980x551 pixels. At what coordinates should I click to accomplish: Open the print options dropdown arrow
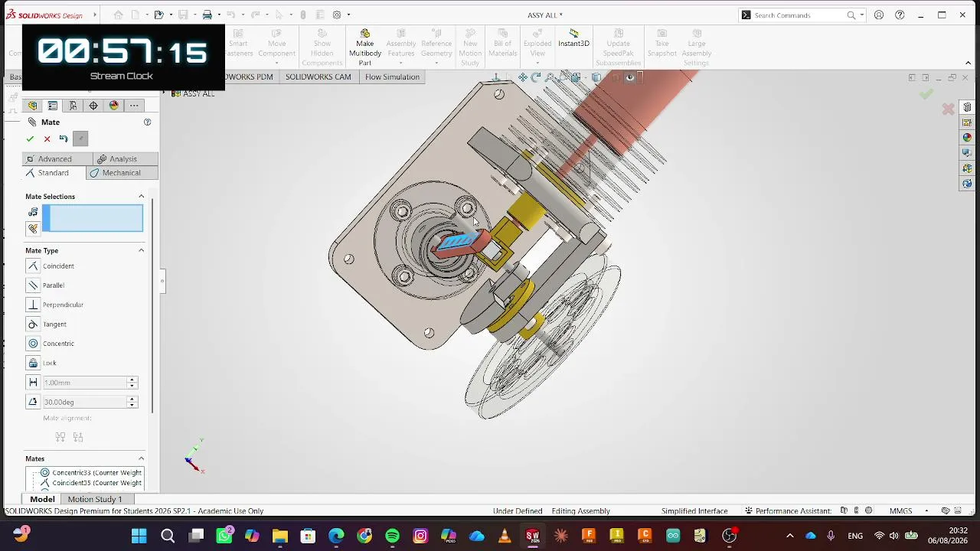[219, 15]
